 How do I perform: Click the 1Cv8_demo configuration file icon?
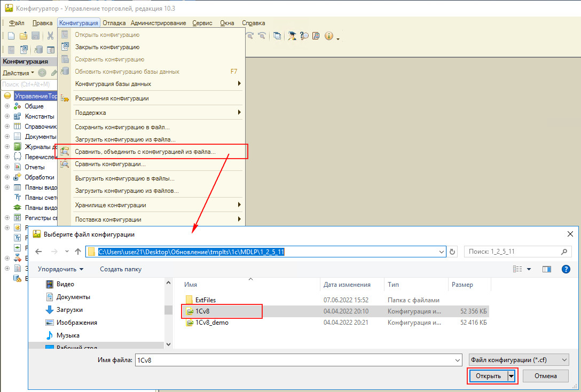point(190,323)
